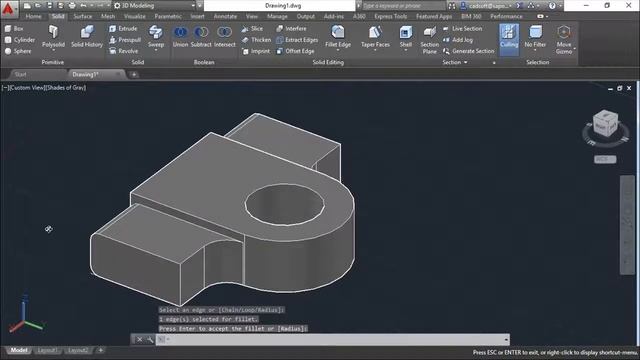This screenshot has height=360, width=640.
Task: Click the Undo arrow in quick access toolbar
Action: [x=83, y=6]
